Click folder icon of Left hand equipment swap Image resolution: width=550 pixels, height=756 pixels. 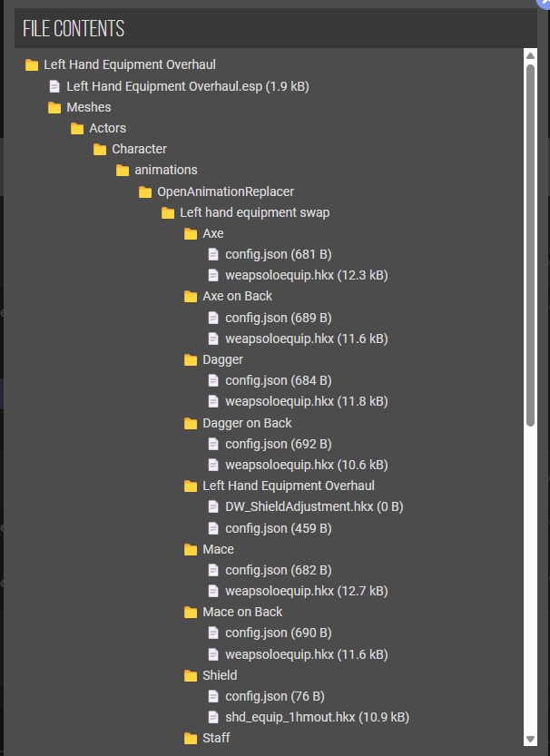coord(168,212)
